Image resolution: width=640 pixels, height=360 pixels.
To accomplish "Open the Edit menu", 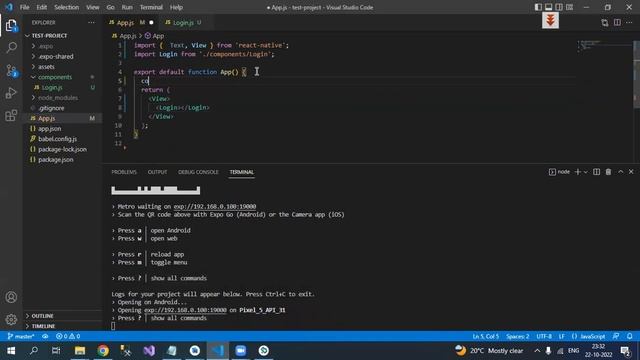I will 42,7.
